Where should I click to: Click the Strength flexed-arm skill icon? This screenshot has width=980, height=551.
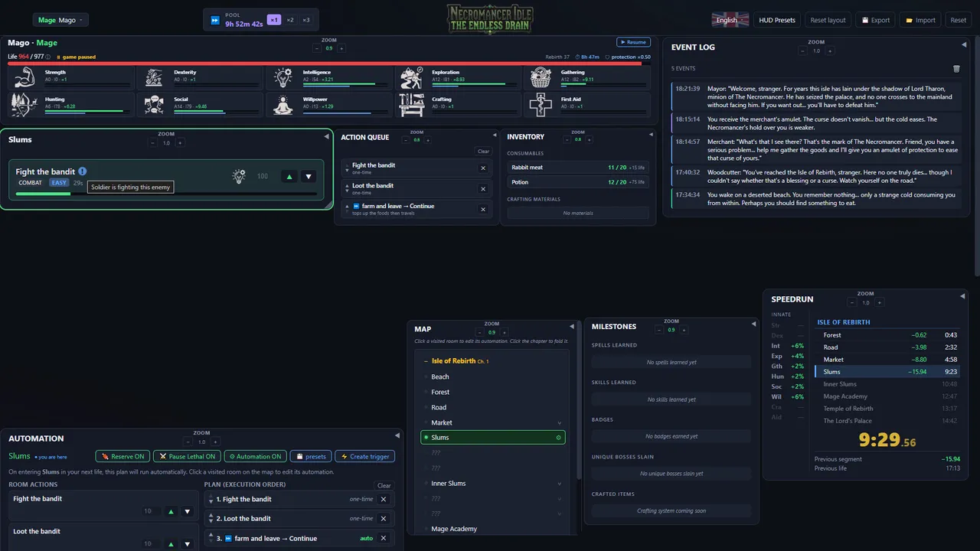tap(25, 78)
